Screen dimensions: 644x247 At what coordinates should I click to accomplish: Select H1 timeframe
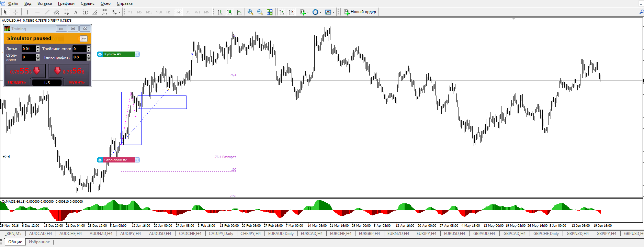(x=168, y=12)
